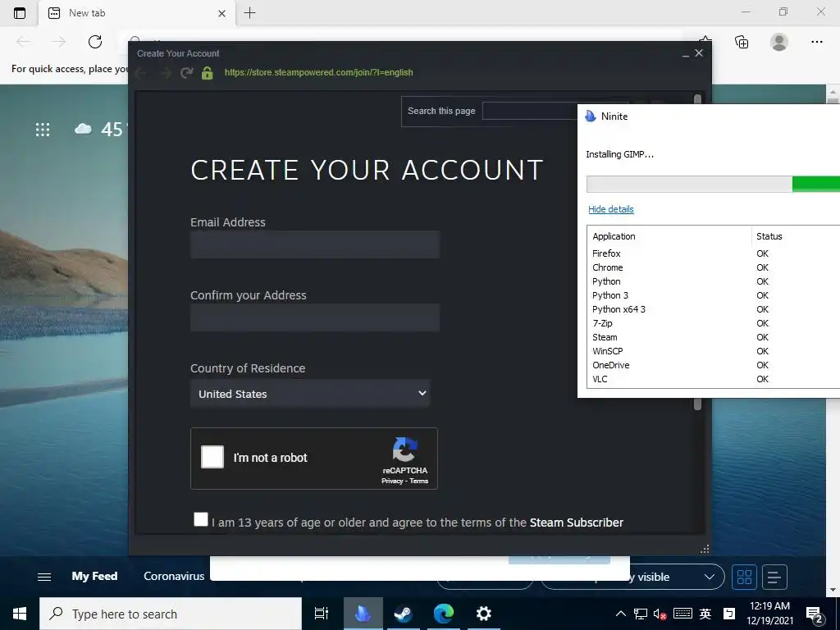Select My Feed tab
The height and width of the screenshot is (630, 840).
pos(95,577)
